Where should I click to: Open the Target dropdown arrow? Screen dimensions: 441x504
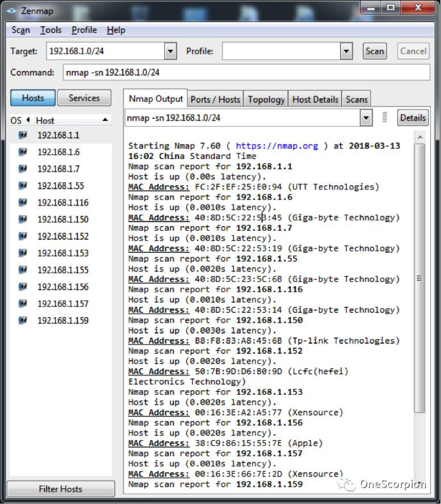[171, 51]
